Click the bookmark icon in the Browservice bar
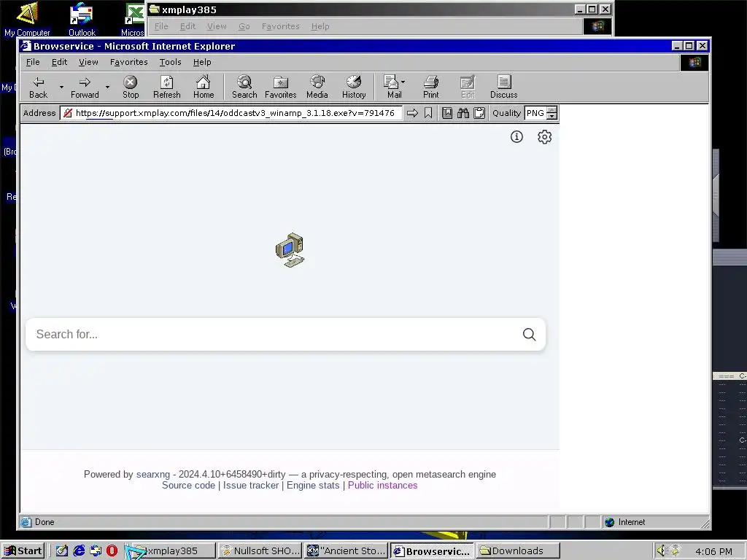The image size is (747, 560). (x=428, y=113)
